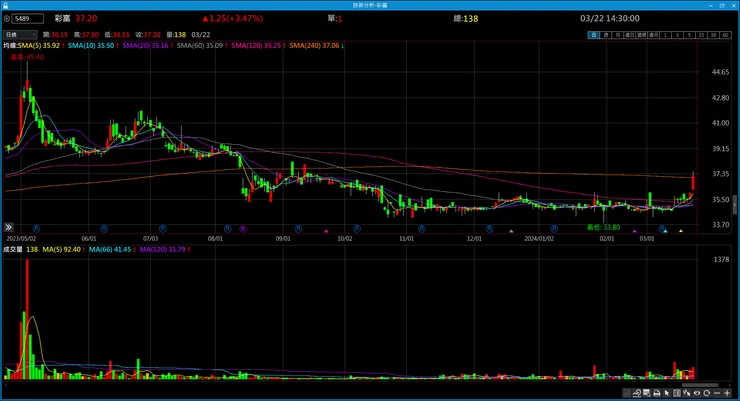Switch to the 週 weekly period
740x401 pixels.
(x=605, y=35)
